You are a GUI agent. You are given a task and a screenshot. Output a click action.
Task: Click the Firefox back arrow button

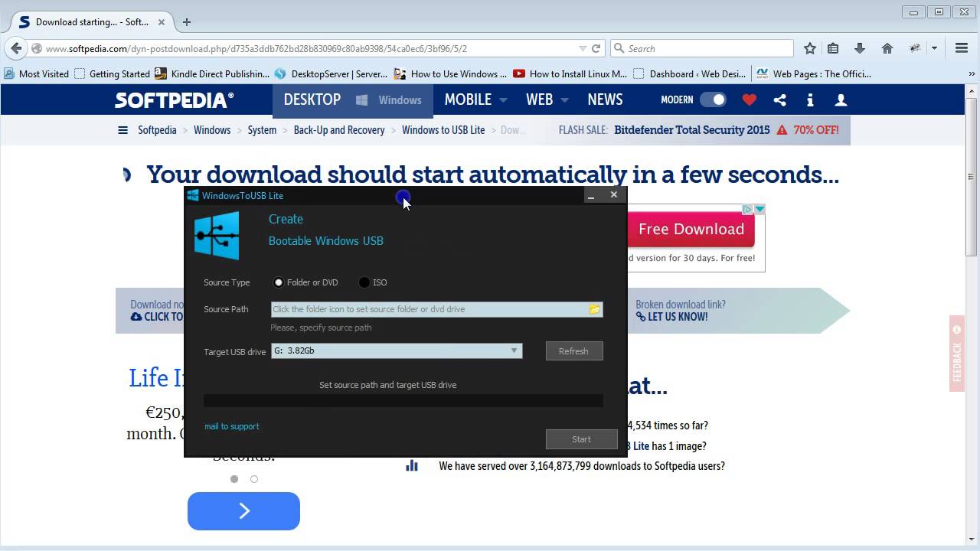(16, 48)
